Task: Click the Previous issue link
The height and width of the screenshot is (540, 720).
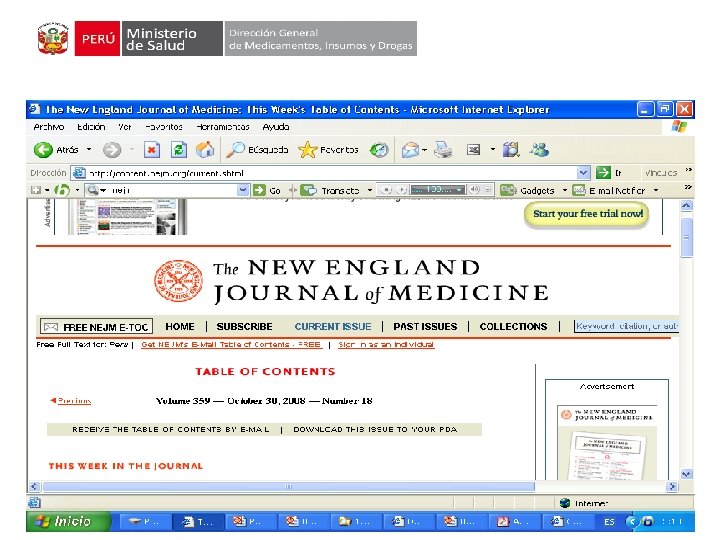Action: [71, 401]
